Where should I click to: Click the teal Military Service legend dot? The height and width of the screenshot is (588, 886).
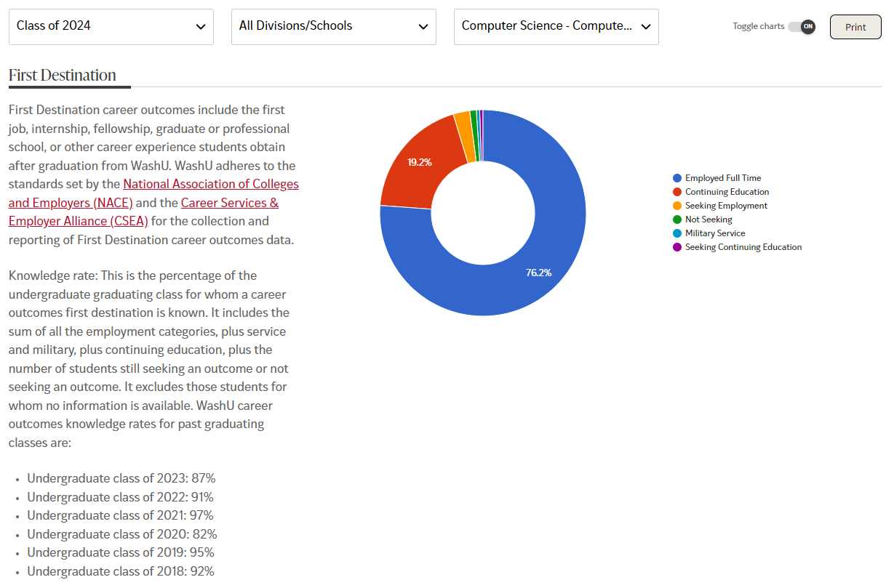point(677,233)
